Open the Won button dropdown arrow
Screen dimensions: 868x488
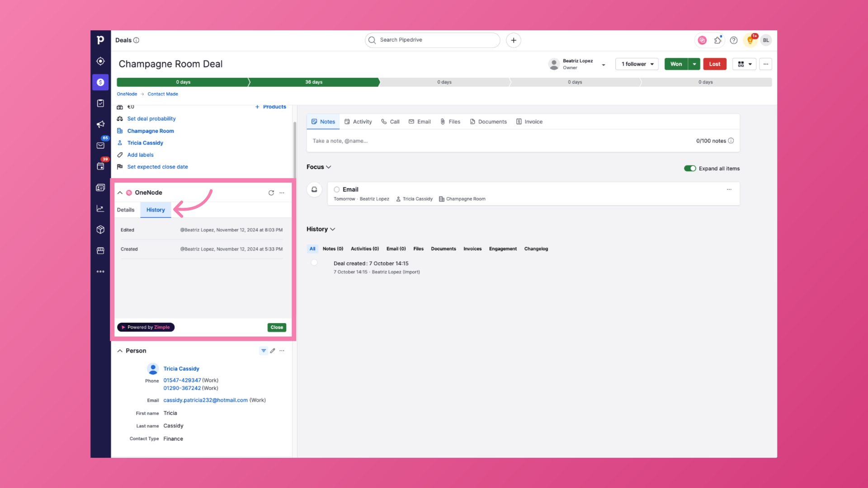(694, 64)
